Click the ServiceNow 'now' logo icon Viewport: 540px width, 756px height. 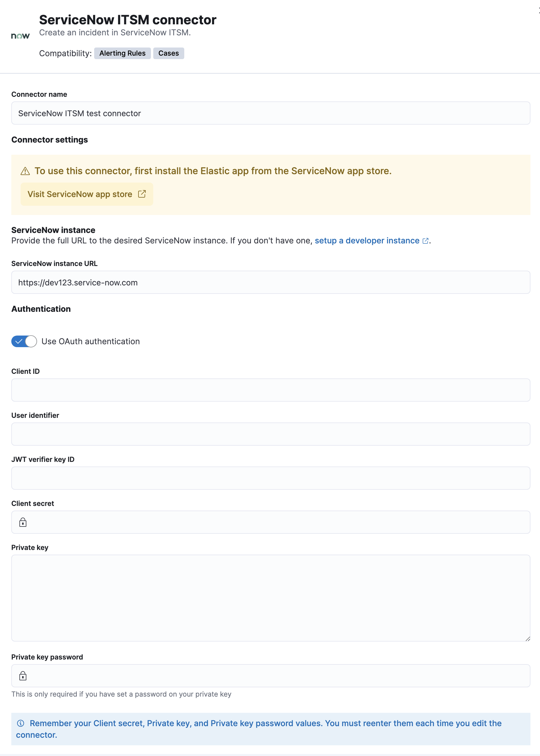click(20, 36)
